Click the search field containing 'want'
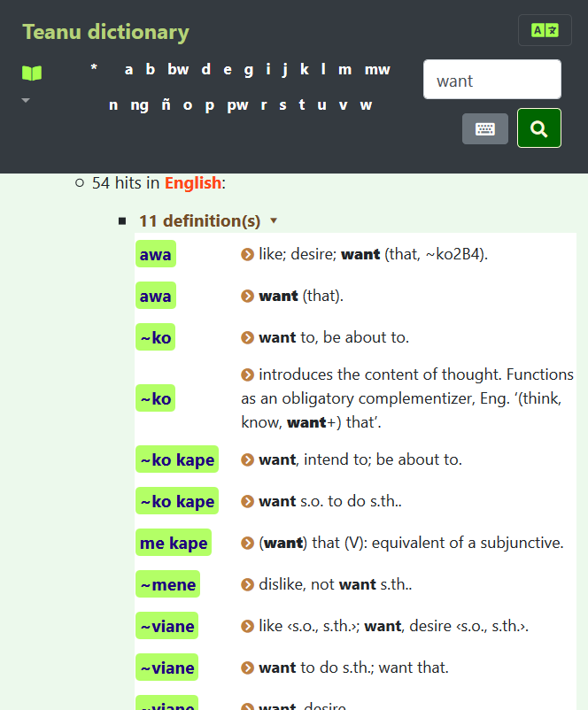588x710 pixels. (491, 81)
